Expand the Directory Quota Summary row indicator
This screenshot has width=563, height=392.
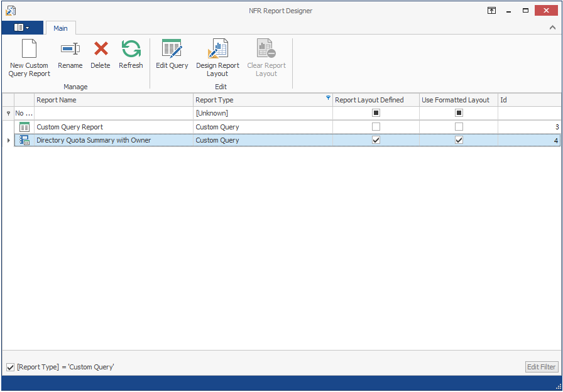coord(8,140)
